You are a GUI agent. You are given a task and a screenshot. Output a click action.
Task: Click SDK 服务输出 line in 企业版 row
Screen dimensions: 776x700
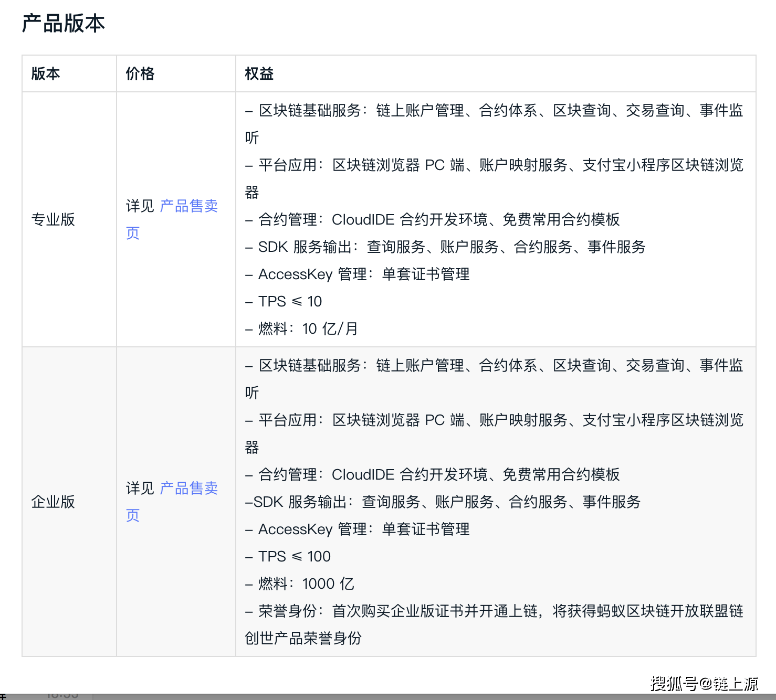443,502
